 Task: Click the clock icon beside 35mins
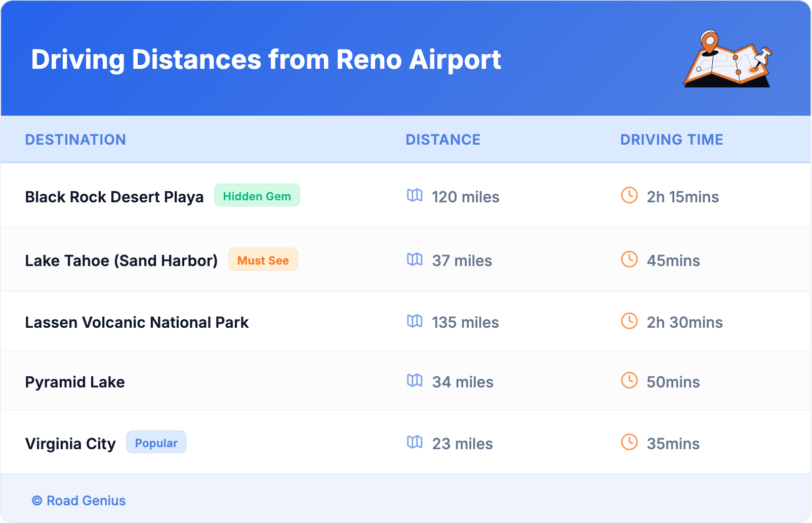(x=629, y=442)
